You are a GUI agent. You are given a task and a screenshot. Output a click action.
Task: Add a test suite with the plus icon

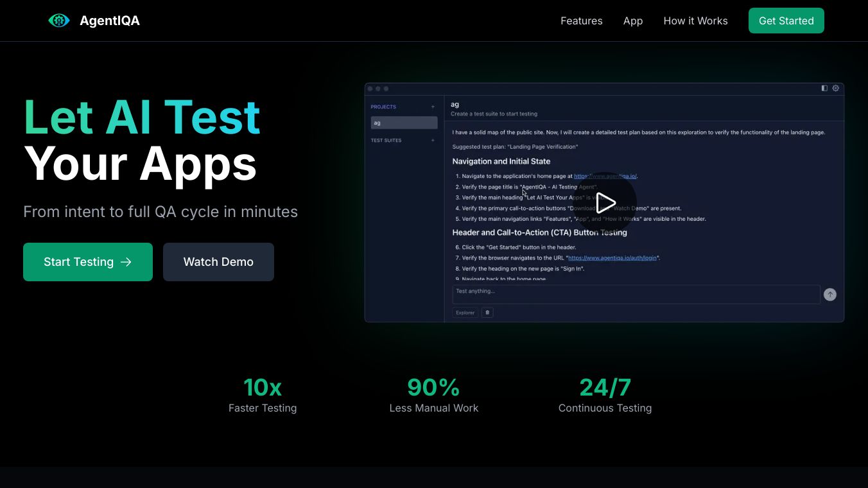433,141
